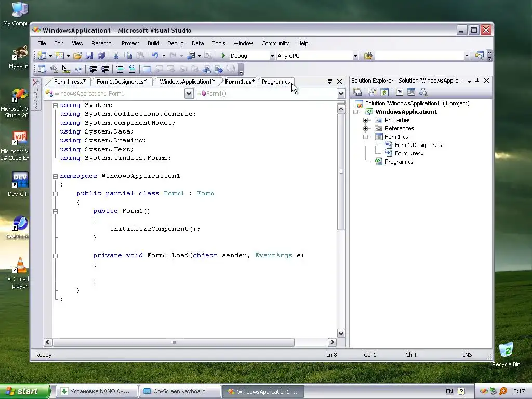Image resolution: width=532 pixels, height=399 pixels.
Task: Open the Community menu
Action: point(275,43)
